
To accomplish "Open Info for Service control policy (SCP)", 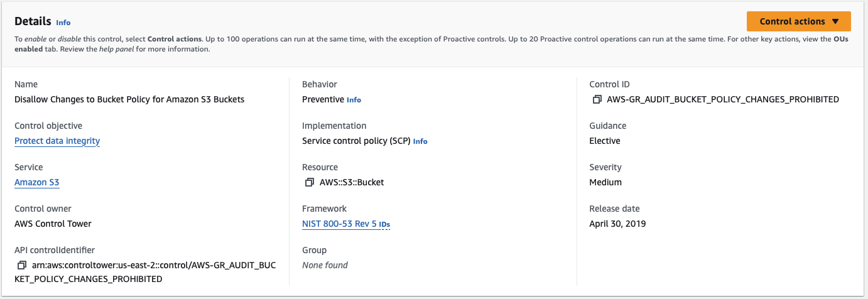I will [420, 141].
